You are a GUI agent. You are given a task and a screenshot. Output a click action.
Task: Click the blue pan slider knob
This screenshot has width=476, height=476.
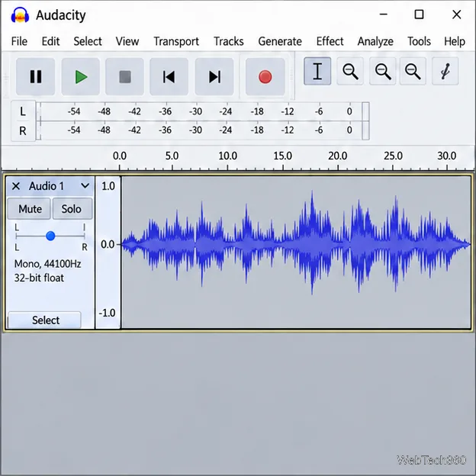point(50,236)
